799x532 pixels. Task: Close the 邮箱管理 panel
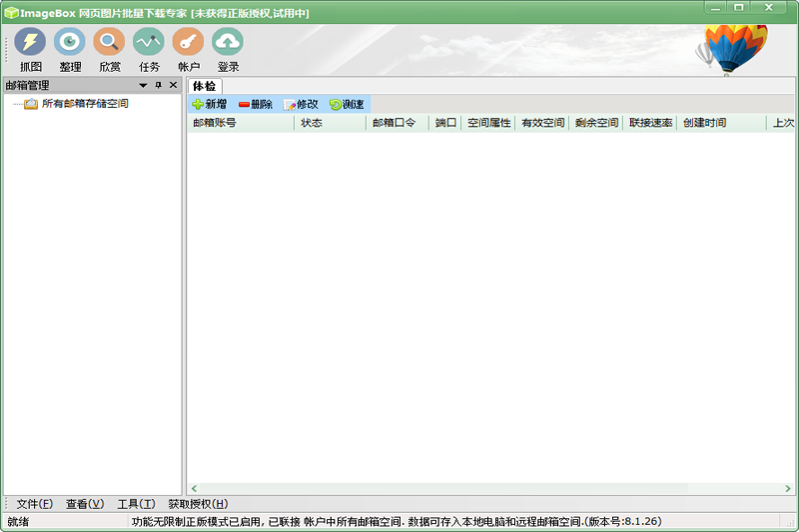coord(173,85)
